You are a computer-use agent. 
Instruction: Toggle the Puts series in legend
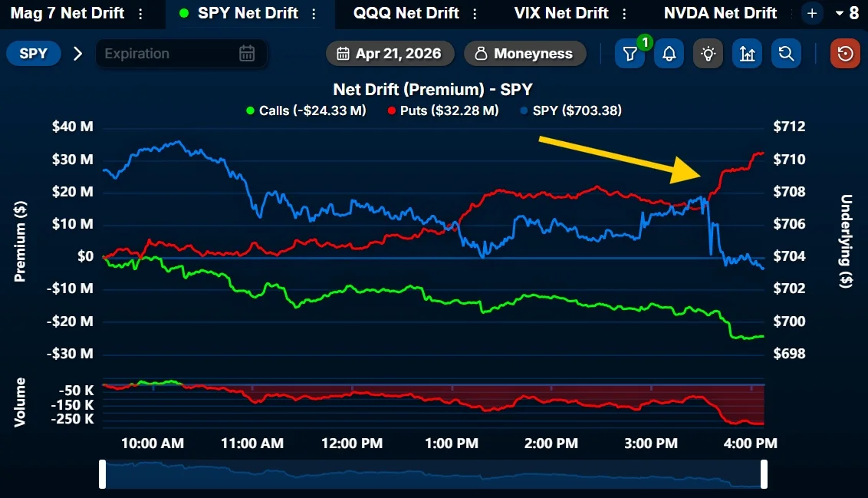pyautogui.click(x=443, y=110)
